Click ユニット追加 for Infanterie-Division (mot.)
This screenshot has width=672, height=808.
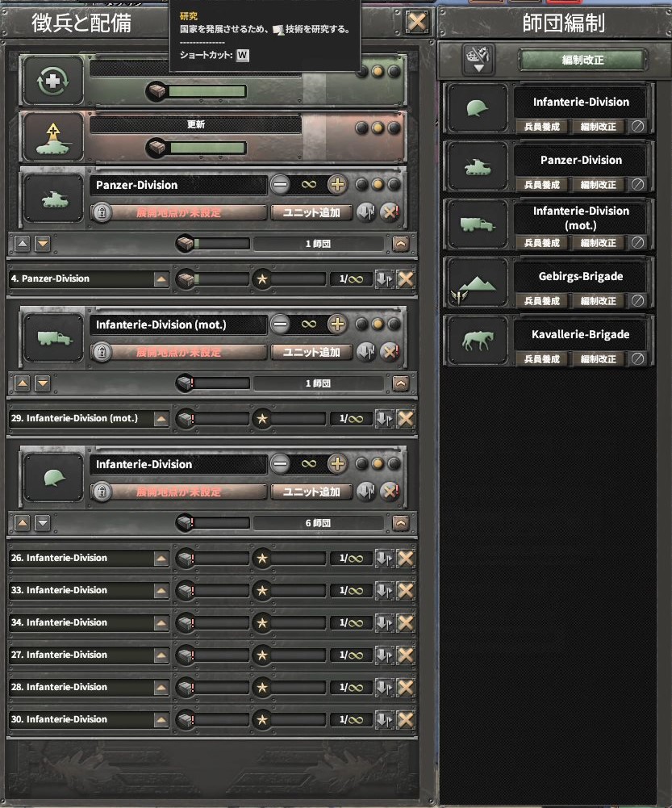(311, 352)
